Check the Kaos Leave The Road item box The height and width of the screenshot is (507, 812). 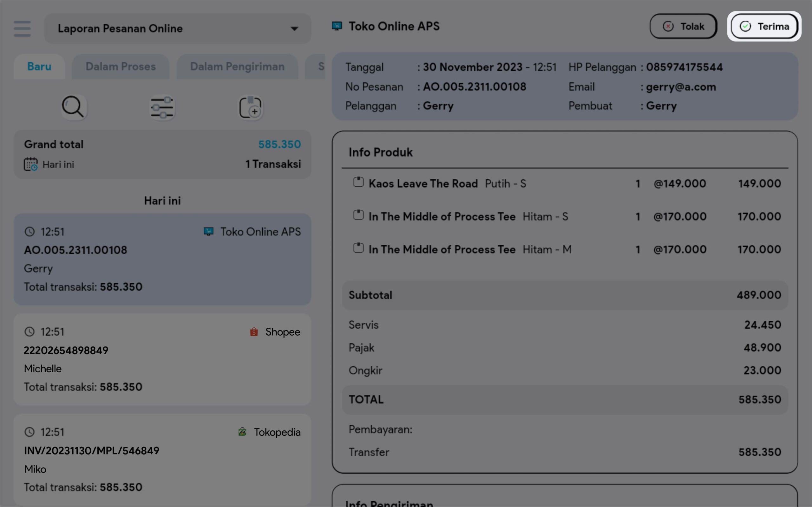tap(358, 182)
